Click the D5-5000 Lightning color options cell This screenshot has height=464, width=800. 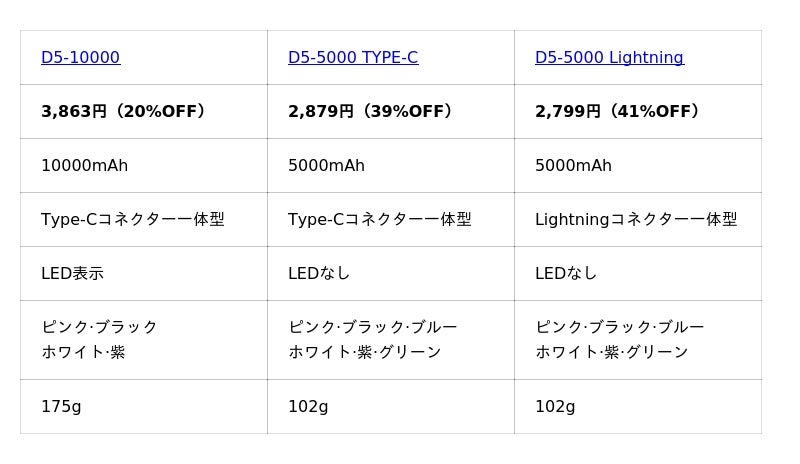(619, 340)
